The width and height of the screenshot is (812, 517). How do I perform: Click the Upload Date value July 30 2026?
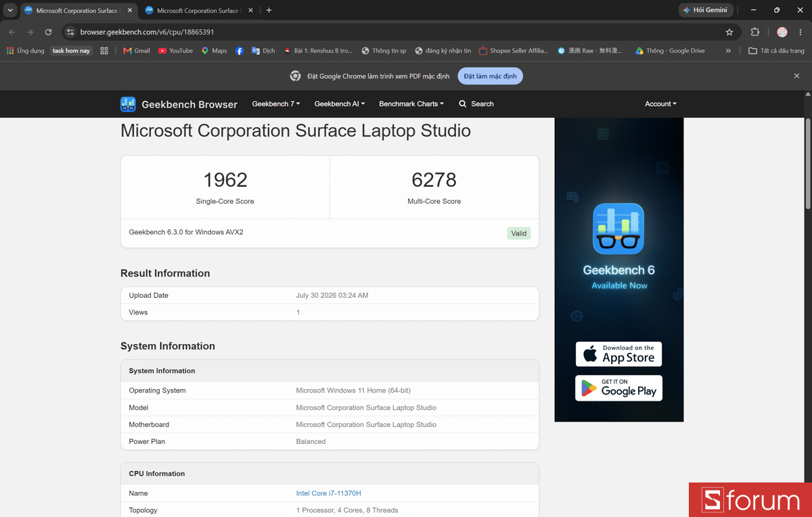(332, 296)
